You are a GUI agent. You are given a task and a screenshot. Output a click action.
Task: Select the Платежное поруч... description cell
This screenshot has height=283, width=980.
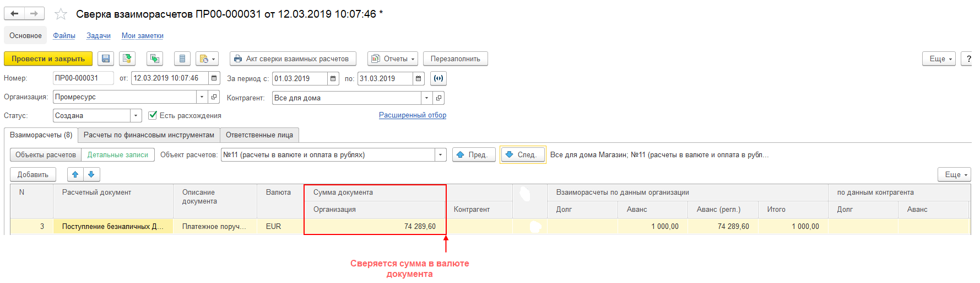click(215, 227)
